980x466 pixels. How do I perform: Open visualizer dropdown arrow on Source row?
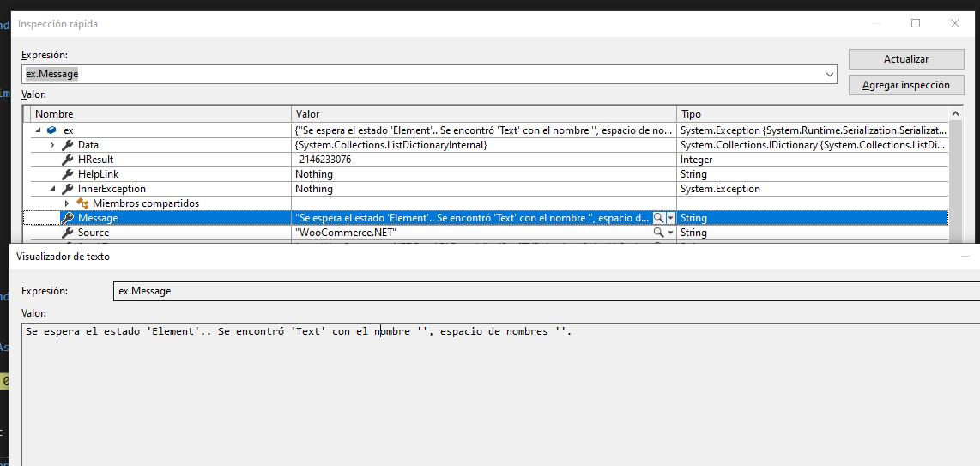pos(670,233)
